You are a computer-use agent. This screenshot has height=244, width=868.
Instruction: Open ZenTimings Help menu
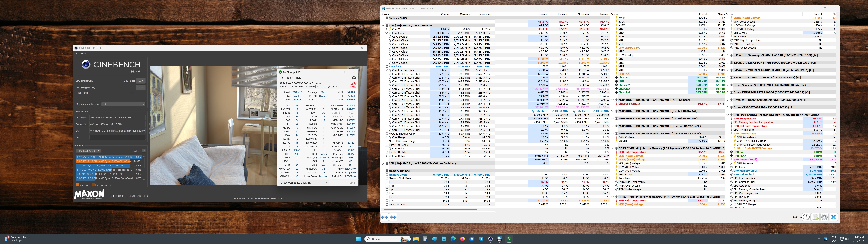pos(298,78)
